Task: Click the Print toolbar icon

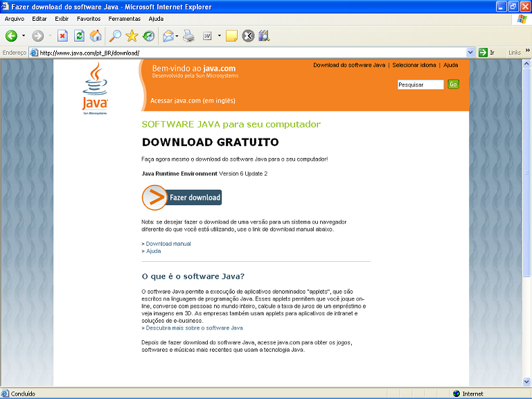Action: tap(188, 36)
